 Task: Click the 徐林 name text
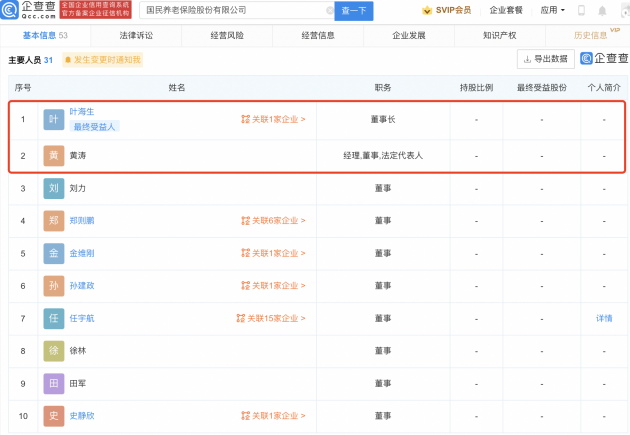coord(78,351)
